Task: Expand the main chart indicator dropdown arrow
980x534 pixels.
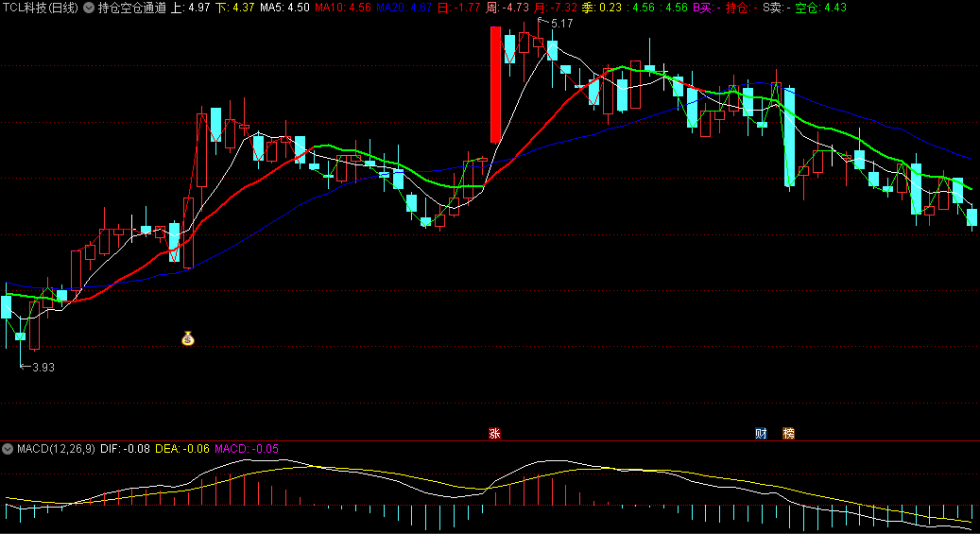Action: coord(89,8)
